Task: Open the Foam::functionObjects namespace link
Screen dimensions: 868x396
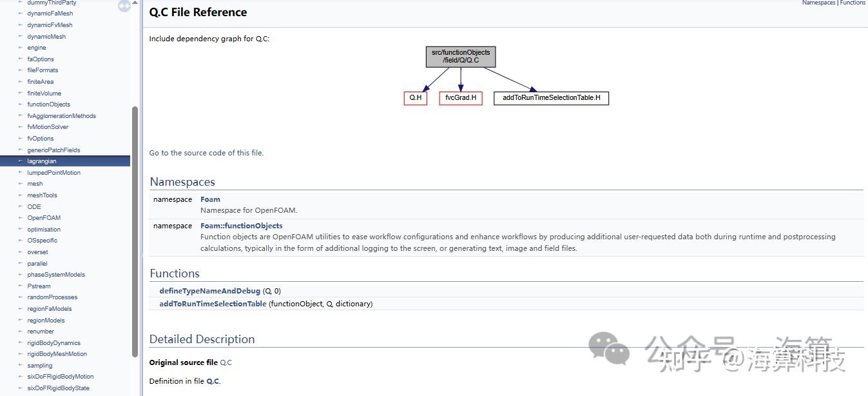Action: click(x=241, y=226)
